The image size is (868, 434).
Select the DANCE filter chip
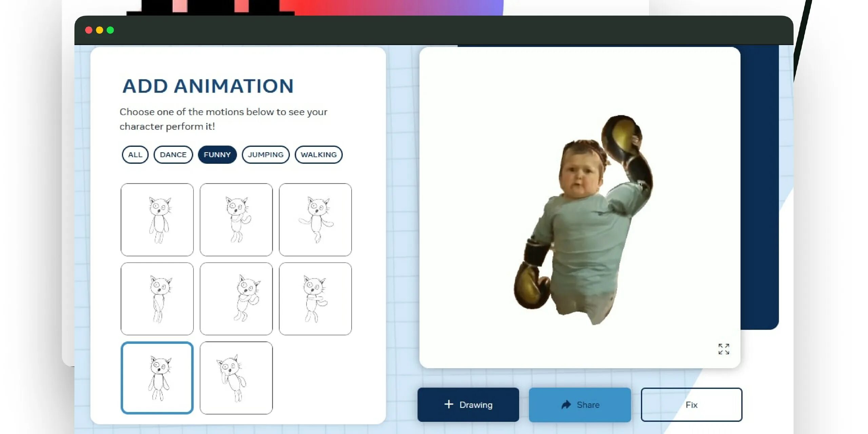tap(173, 155)
